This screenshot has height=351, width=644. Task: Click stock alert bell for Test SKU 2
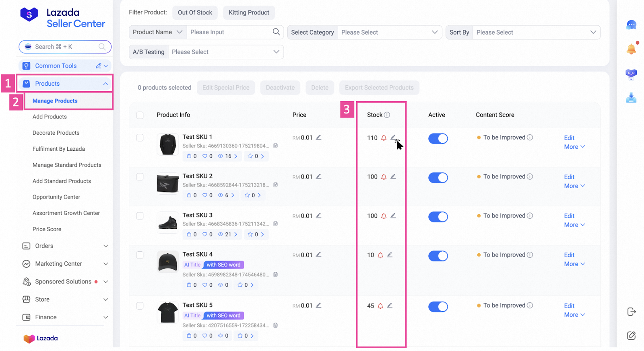(x=384, y=177)
